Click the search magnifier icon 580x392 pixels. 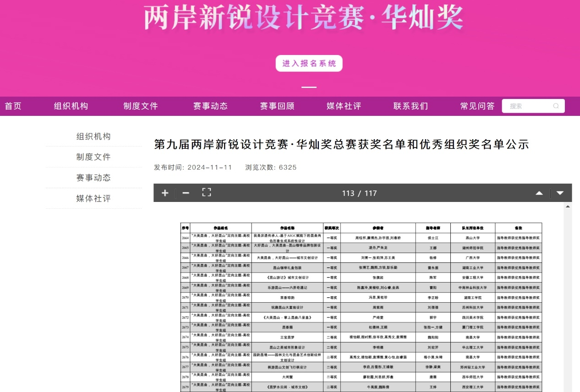556,106
